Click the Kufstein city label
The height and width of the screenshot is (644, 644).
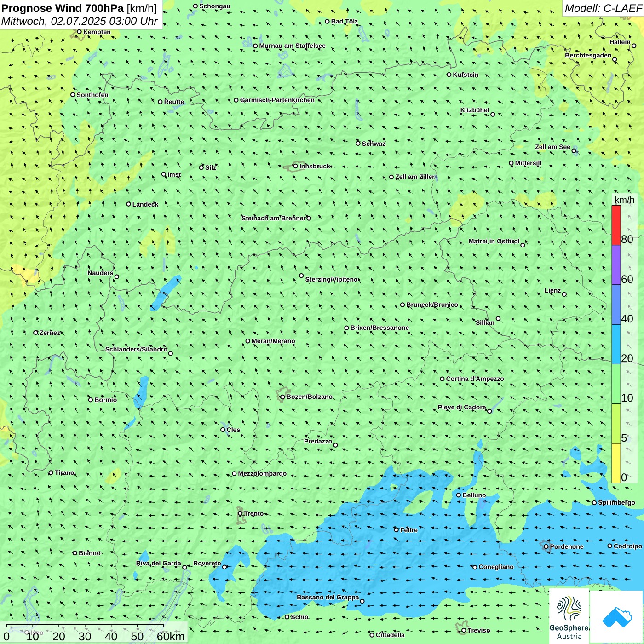tap(466, 75)
